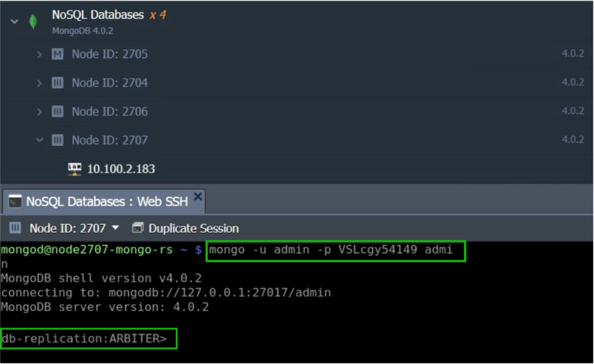Expand Node ID: 2706 row arrow
594x364 pixels.
(x=39, y=112)
